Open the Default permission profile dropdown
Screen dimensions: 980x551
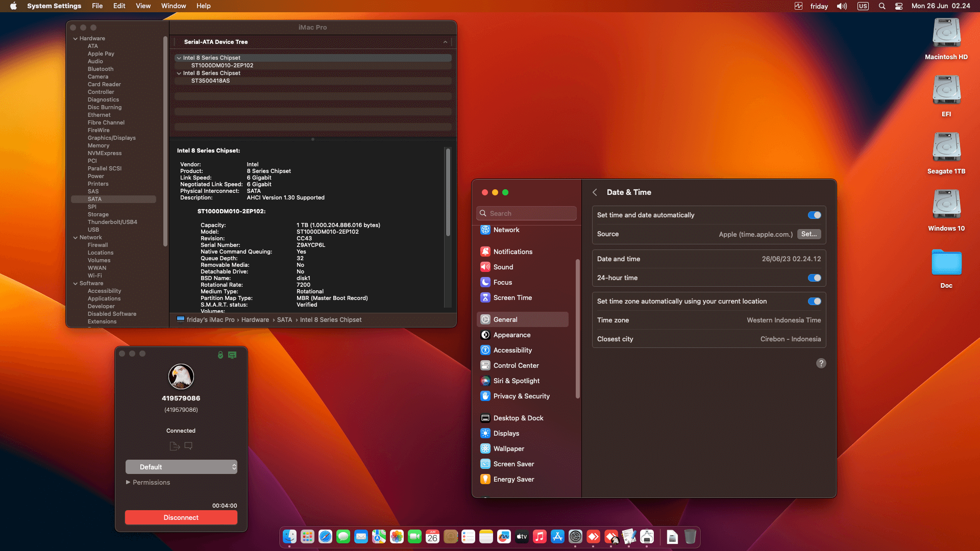pos(181,466)
